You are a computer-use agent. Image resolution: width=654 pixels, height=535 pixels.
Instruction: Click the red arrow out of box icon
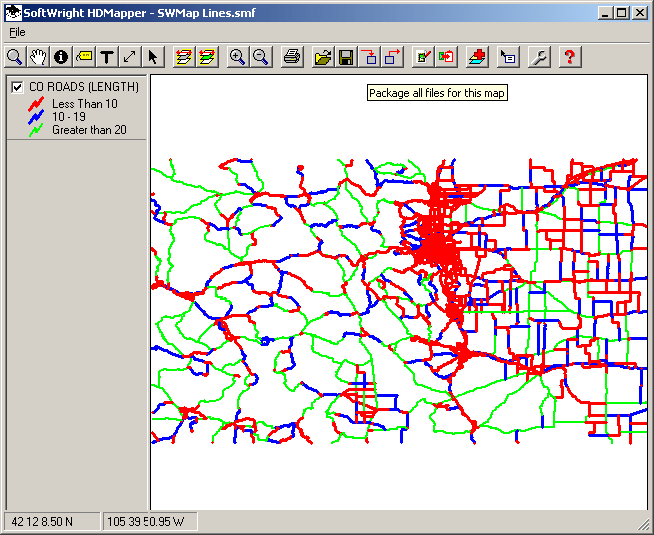tap(392, 57)
